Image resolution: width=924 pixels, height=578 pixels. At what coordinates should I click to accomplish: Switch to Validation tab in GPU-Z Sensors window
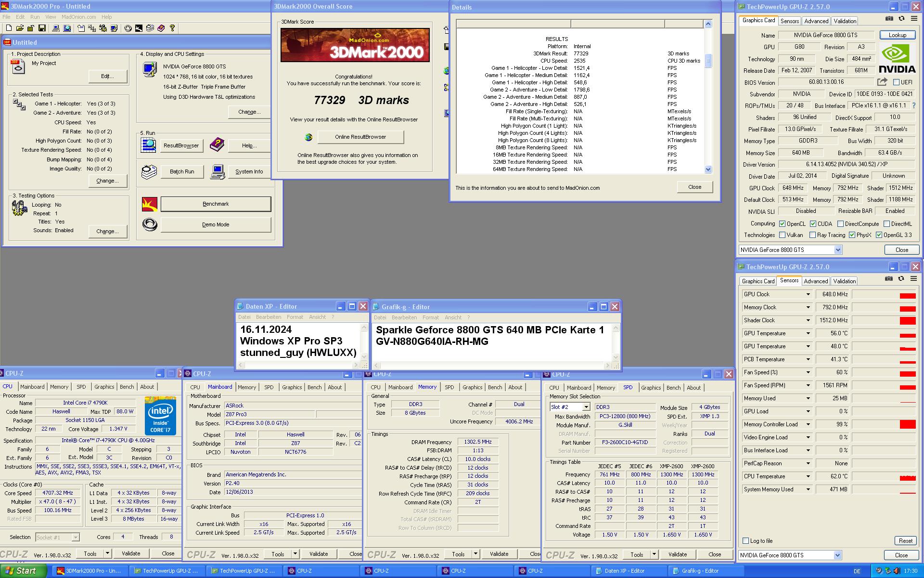pyautogui.click(x=844, y=281)
